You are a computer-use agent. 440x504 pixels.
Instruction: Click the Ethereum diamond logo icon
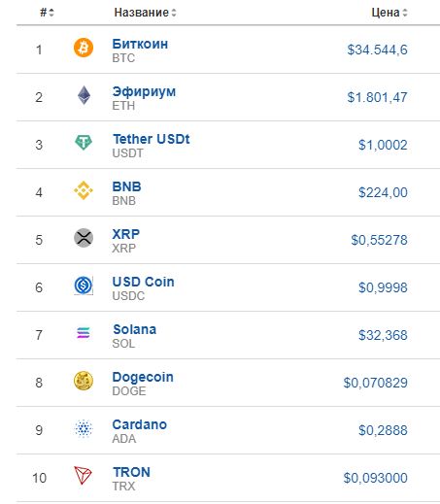(84, 95)
